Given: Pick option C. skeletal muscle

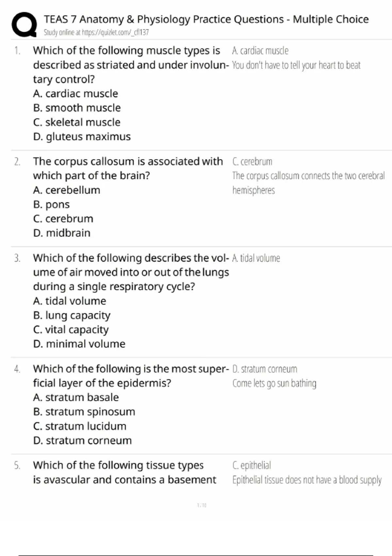Looking at the screenshot, I should [77, 122].
